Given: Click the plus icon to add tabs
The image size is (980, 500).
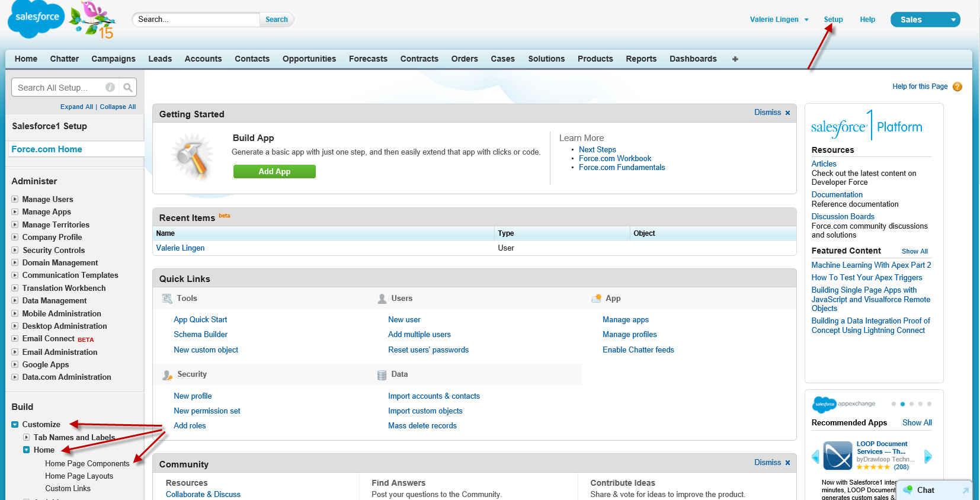Looking at the screenshot, I should click(x=735, y=59).
